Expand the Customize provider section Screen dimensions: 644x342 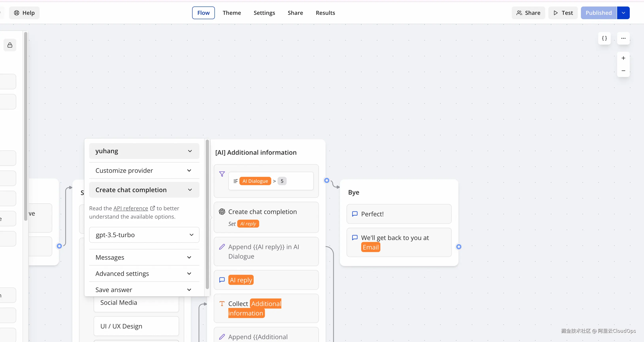tap(144, 170)
